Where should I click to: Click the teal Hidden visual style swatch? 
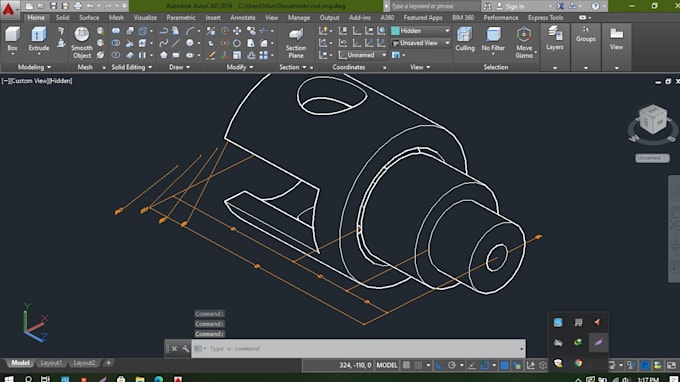tap(395, 31)
